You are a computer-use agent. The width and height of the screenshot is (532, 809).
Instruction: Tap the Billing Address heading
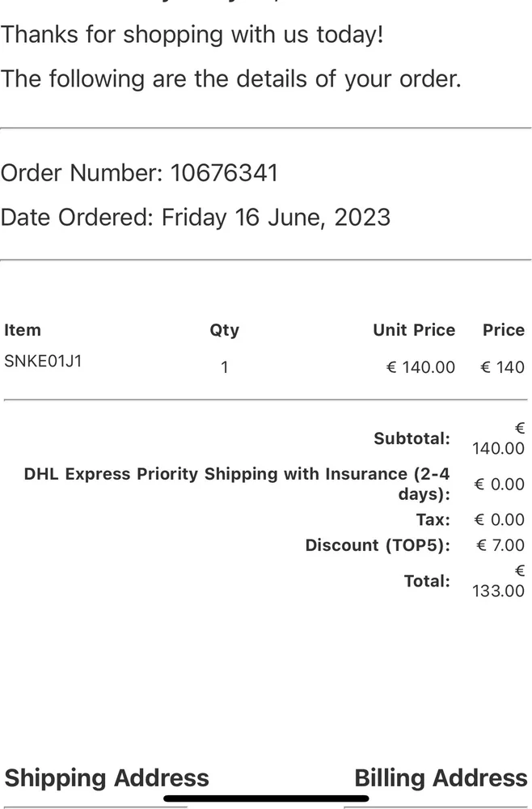(x=441, y=778)
